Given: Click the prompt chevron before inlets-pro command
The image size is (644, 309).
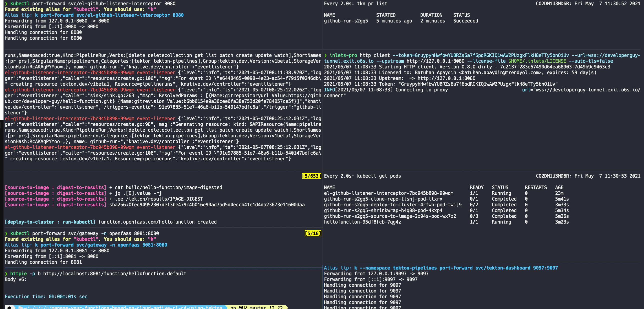Looking at the screenshot, I should click(326, 55).
